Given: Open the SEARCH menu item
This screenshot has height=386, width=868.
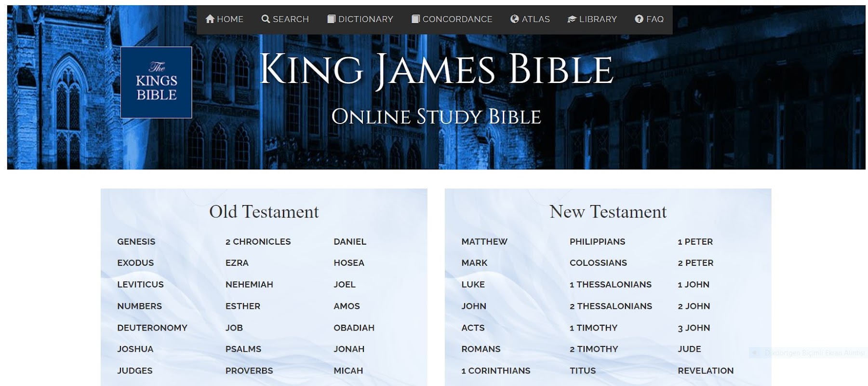Looking at the screenshot, I should [x=285, y=19].
